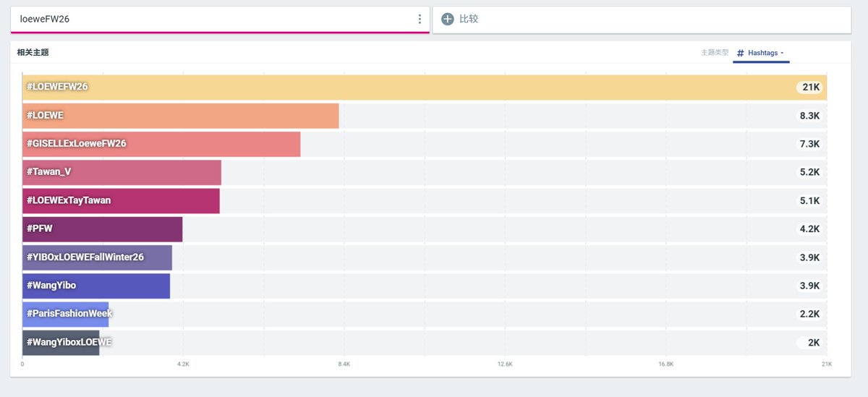This screenshot has width=868, height=397.
Task: Click the 8.3K value label
Action: [809, 116]
